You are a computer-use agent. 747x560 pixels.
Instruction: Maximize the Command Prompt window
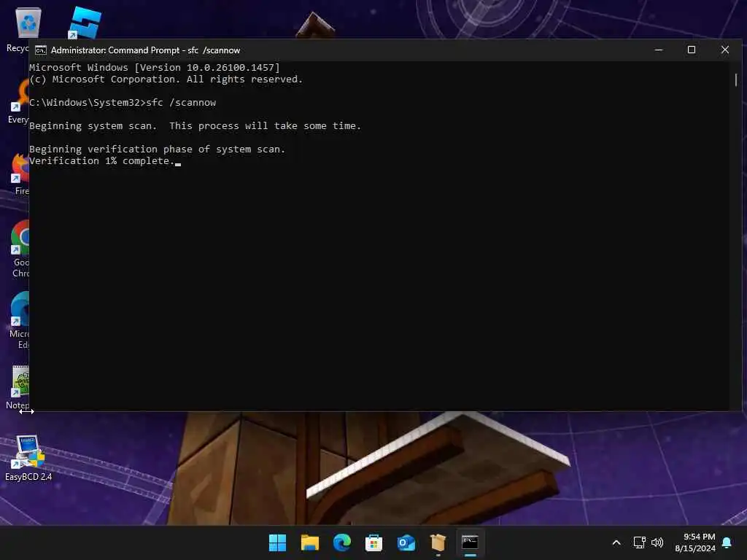click(x=692, y=50)
